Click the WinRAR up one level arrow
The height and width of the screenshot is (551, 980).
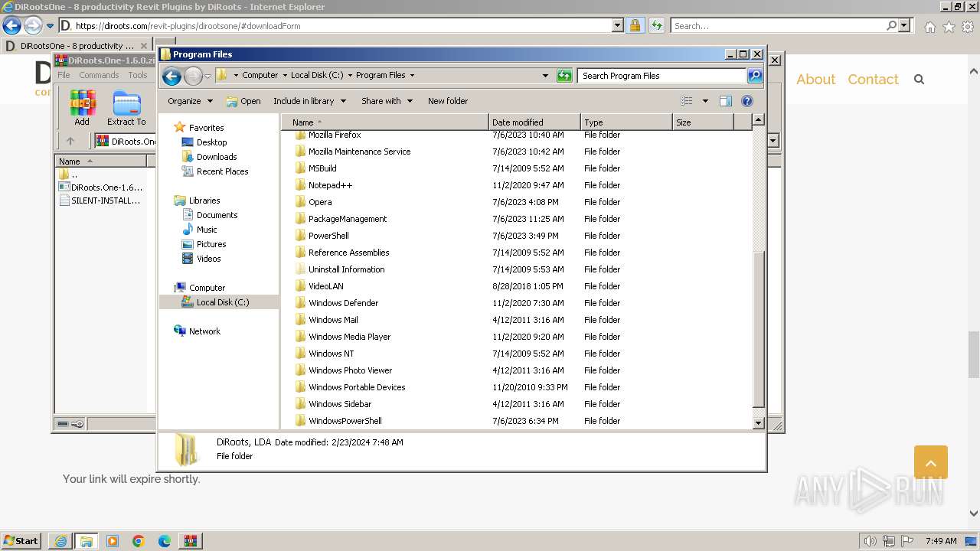70,141
